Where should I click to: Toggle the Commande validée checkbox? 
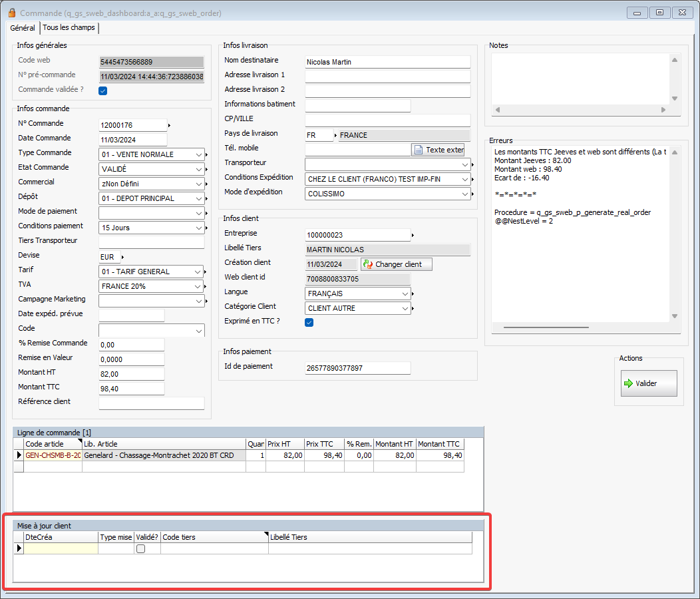(103, 91)
